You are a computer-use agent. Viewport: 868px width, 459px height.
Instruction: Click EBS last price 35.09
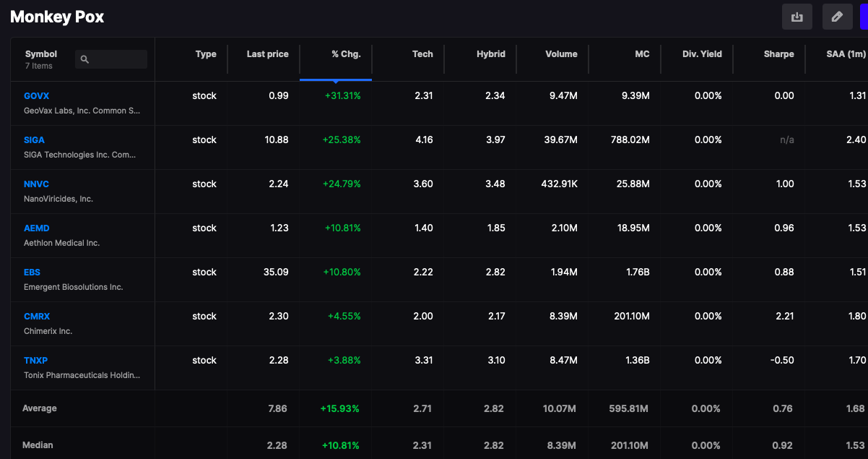pos(277,273)
